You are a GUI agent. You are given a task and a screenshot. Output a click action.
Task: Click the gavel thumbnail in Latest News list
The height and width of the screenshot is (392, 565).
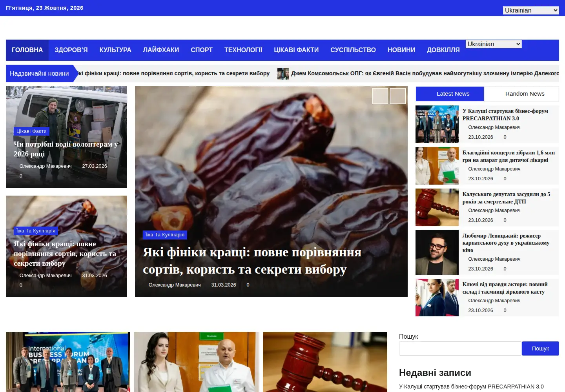pos(437,207)
